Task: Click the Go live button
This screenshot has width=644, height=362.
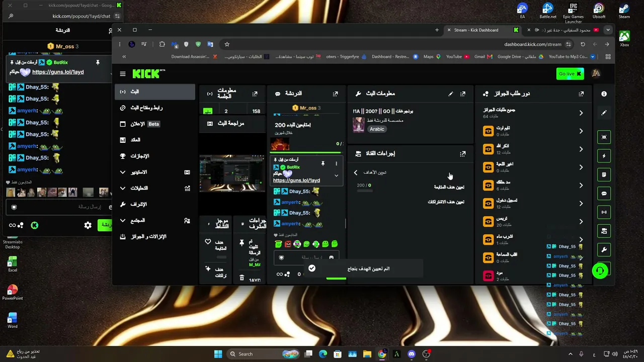Action: point(570,74)
